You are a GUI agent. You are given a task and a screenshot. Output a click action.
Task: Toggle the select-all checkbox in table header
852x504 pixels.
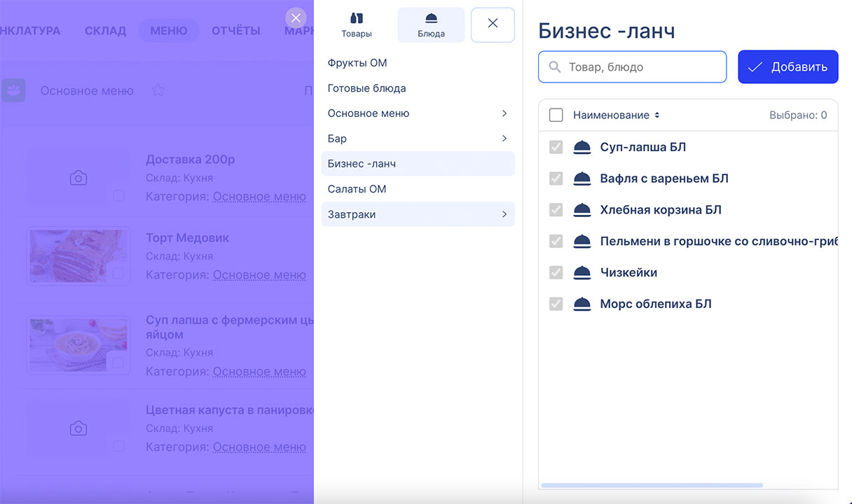tap(556, 115)
